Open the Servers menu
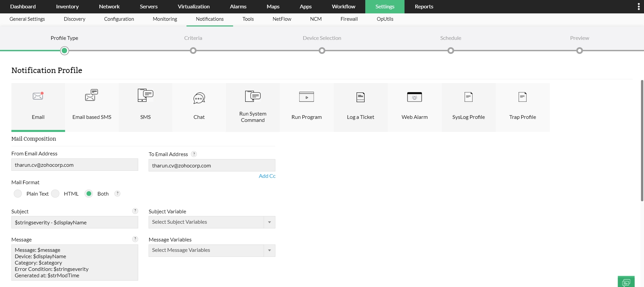The image size is (644, 287). click(149, 7)
